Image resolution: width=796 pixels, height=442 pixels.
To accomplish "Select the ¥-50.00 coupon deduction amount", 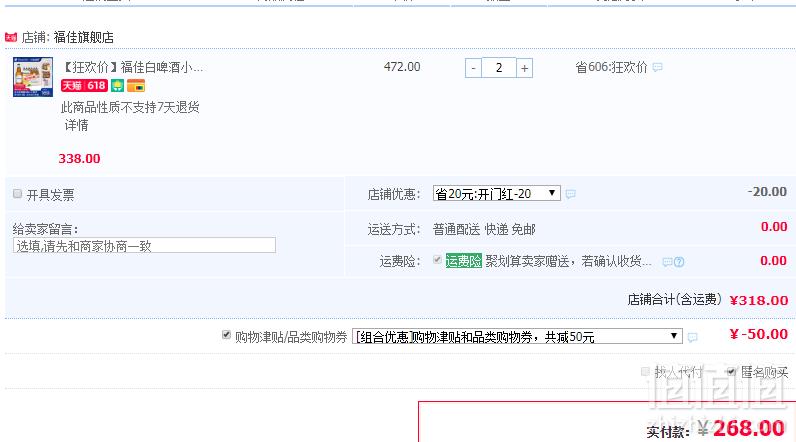I will pos(759,334).
